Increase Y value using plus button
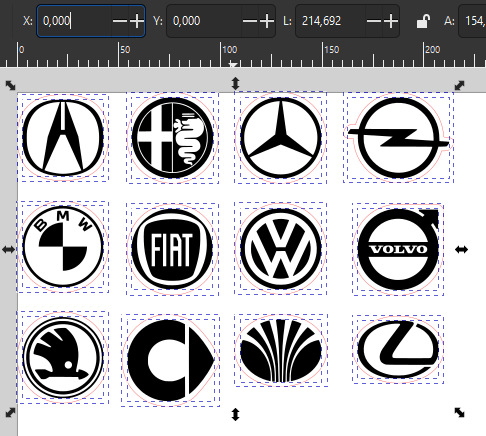Screen dimensions: 486x436 click(x=267, y=21)
